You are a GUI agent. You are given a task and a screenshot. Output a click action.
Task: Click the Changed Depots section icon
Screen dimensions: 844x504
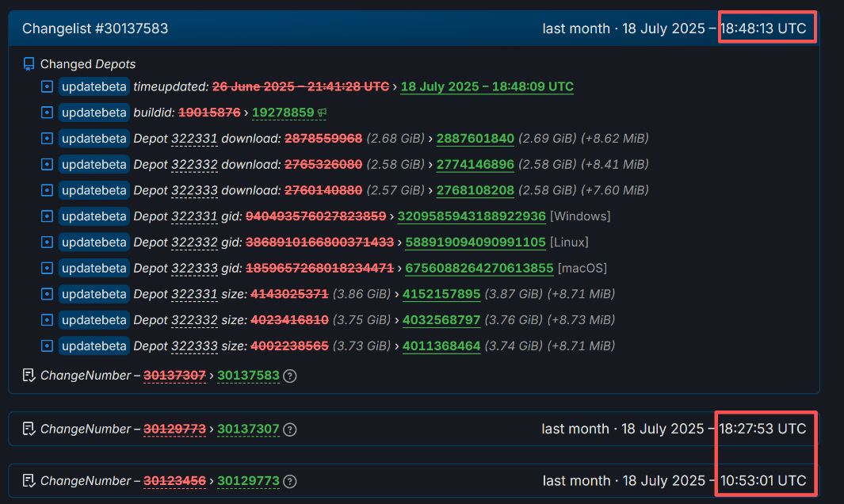[29, 64]
